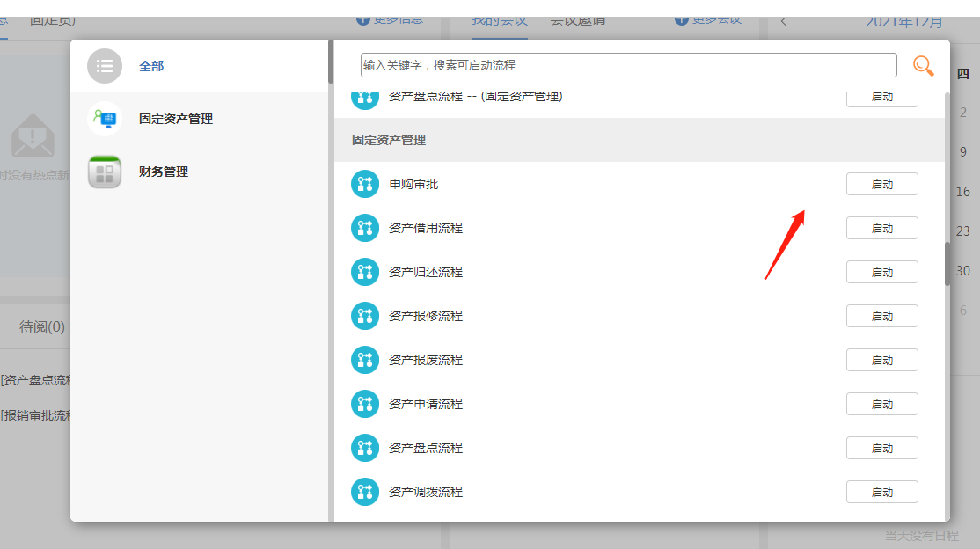
Task: Click the 资产调拨流程 workflow icon
Action: (x=365, y=492)
